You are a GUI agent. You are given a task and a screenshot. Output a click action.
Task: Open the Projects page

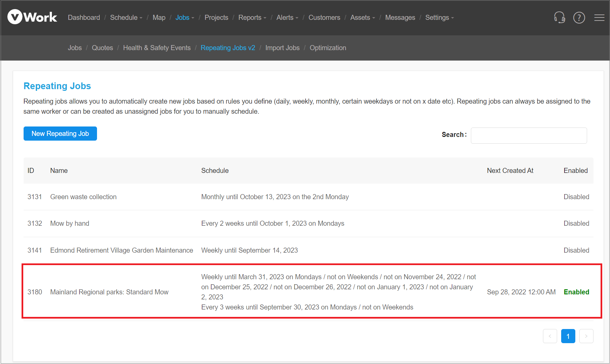point(216,17)
